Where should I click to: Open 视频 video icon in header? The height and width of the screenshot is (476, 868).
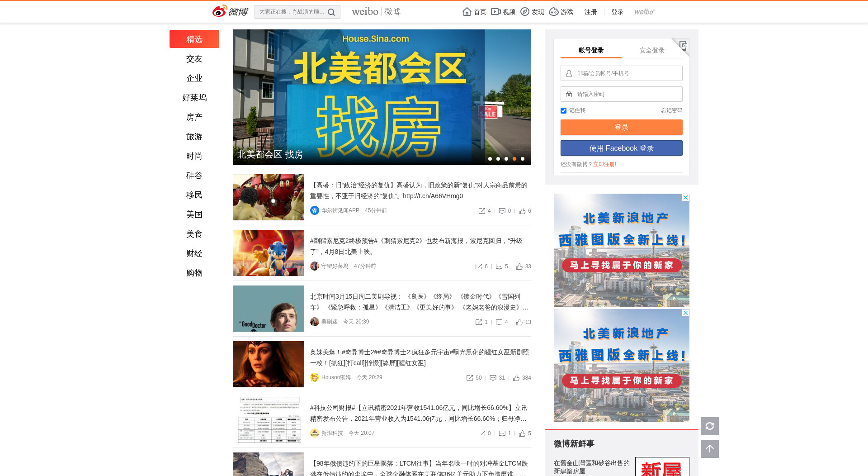click(x=496, y=12)
